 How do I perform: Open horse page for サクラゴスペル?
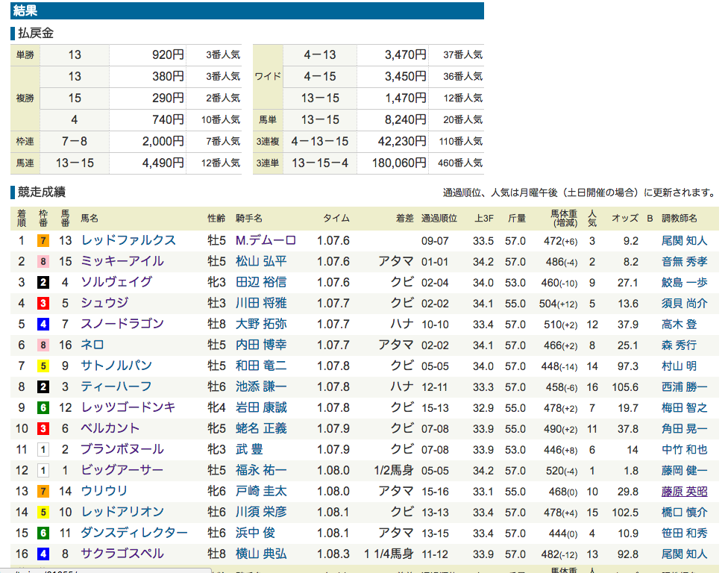122,554
